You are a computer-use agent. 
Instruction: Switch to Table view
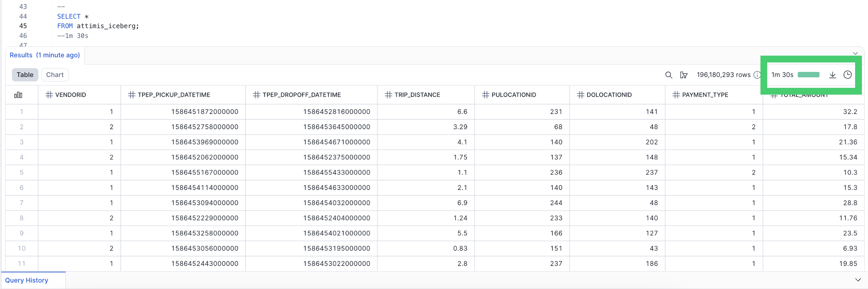(x=25, y=75)
